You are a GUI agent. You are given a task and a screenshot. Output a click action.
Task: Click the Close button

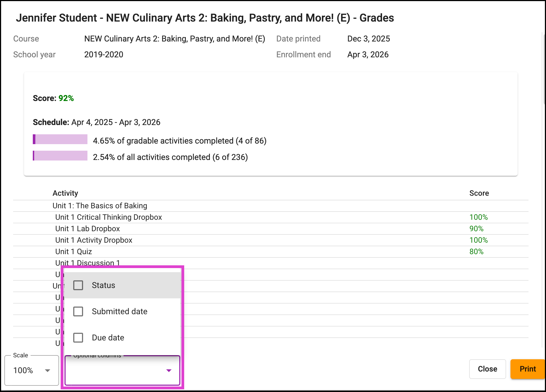click(x=488, y=369)
